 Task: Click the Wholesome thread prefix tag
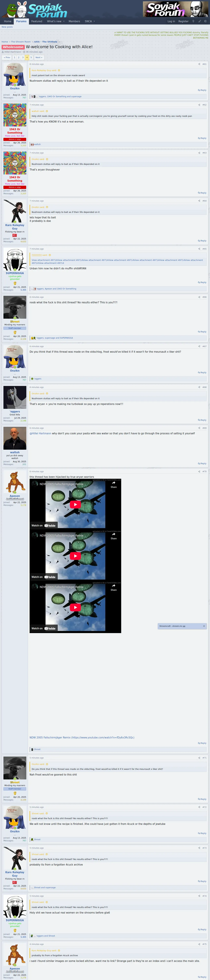(x=13, y=47)
